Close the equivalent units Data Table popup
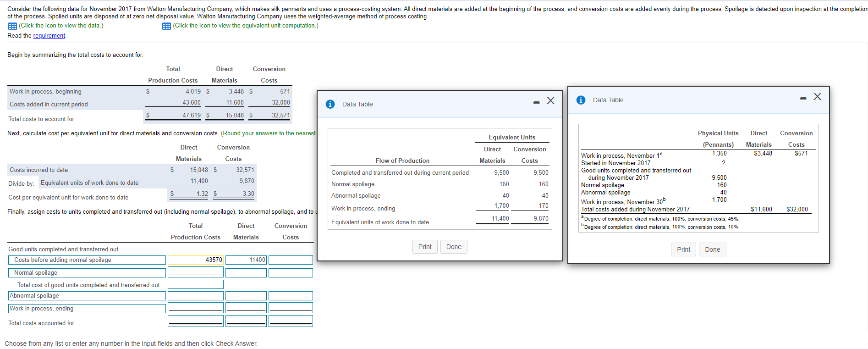This screenshot has height=349, width=868. click(551, 101)
